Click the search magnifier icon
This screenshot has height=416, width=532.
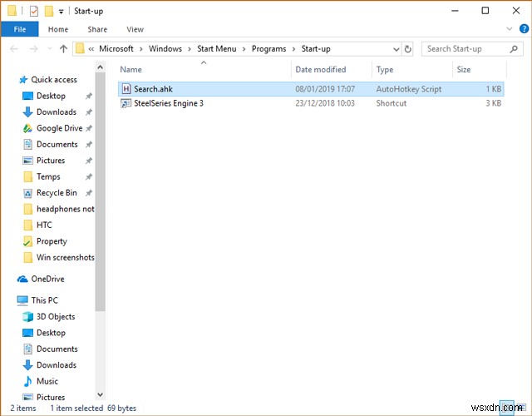tap(514, 49)
